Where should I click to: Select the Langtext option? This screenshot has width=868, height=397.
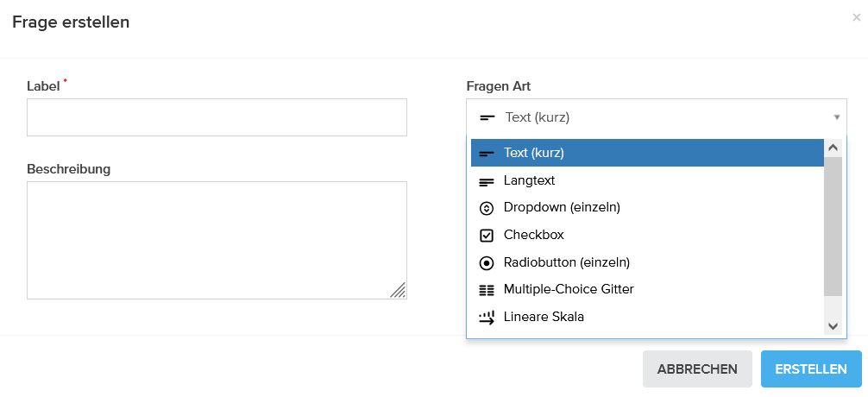point(529,181)
